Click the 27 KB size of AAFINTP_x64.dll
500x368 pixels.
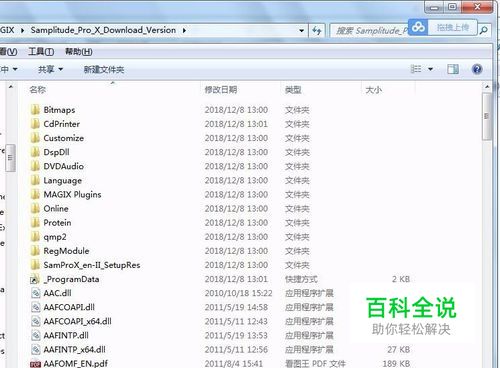pos(398,350)
